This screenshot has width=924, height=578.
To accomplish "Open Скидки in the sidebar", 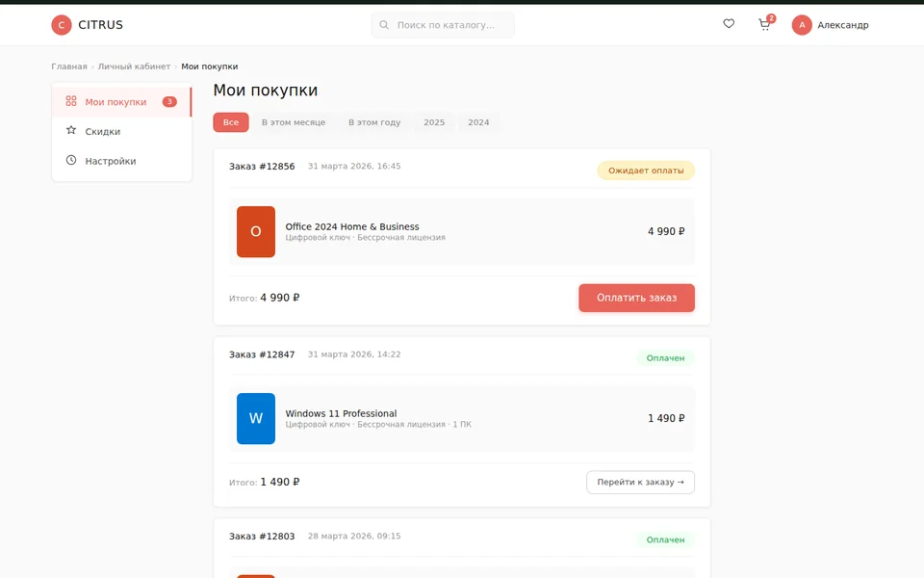I will click(121, 132).
